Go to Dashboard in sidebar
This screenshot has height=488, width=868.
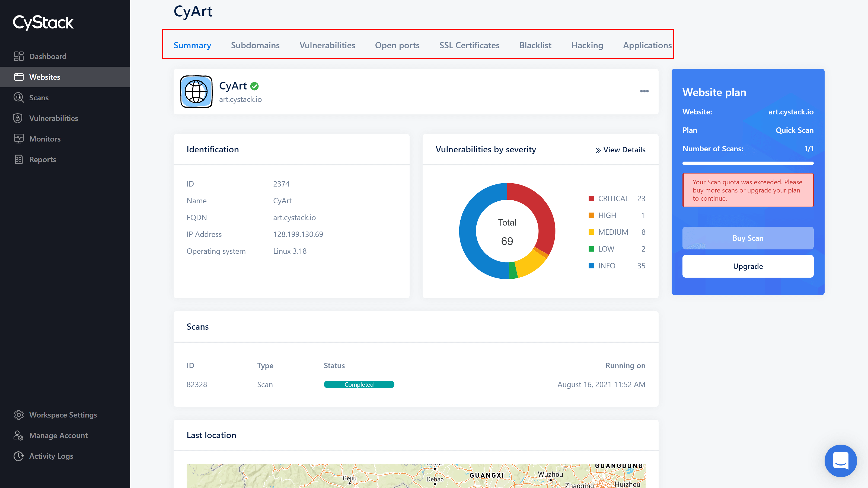pyautogui.click(x=65, y=56)
